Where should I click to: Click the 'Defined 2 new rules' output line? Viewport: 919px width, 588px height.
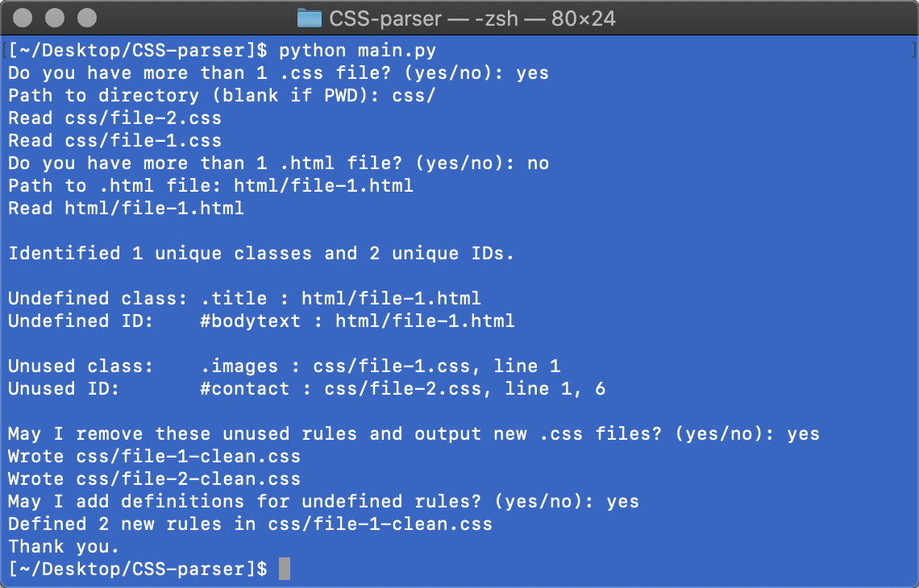coord(250,524)
